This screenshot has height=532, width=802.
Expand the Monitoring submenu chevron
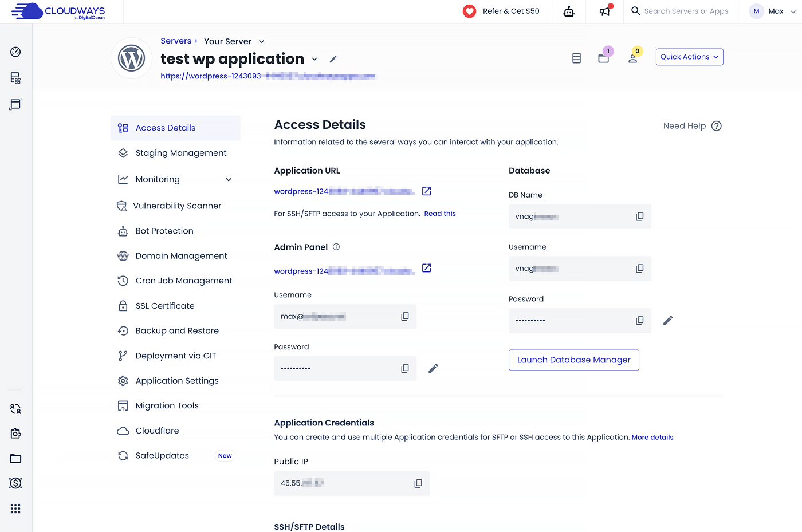(x=229, y=180)
